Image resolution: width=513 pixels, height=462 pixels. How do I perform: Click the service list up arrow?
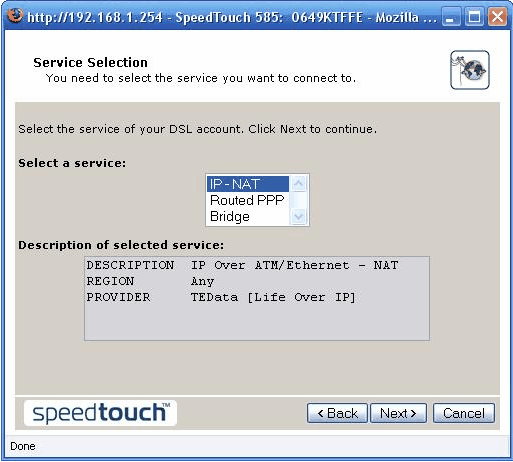(299, 184)
